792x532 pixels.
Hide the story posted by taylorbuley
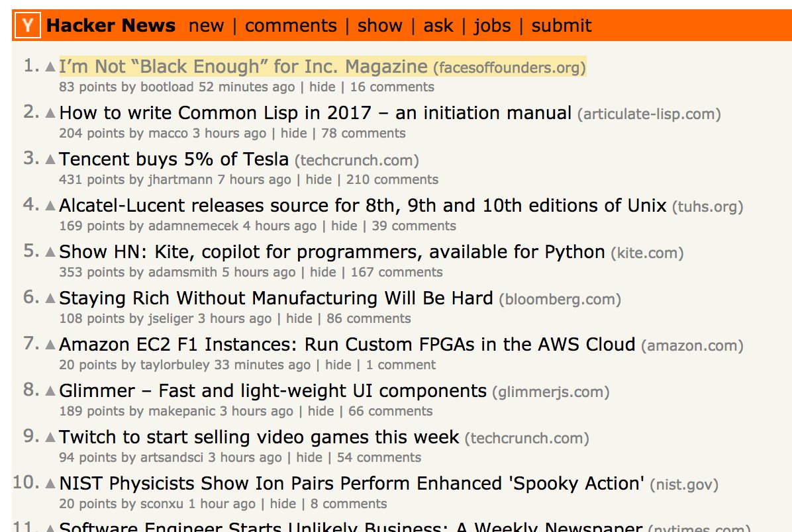(x=338, y=365)
